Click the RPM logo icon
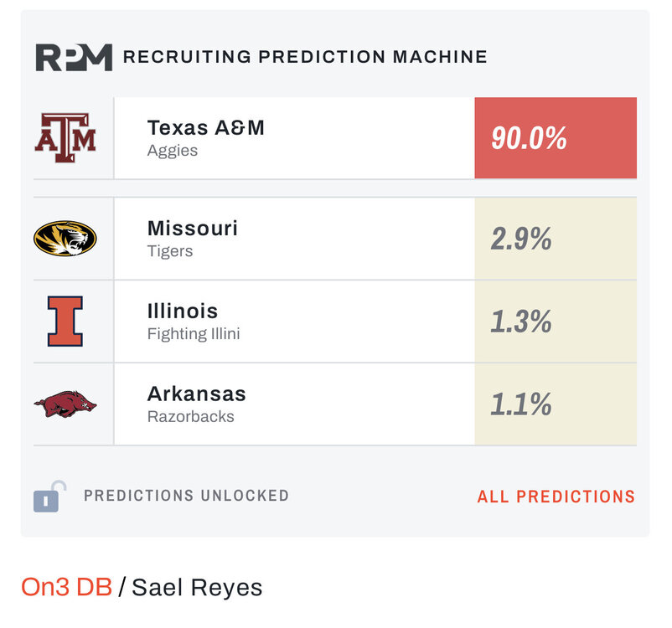 coord(73,58)
